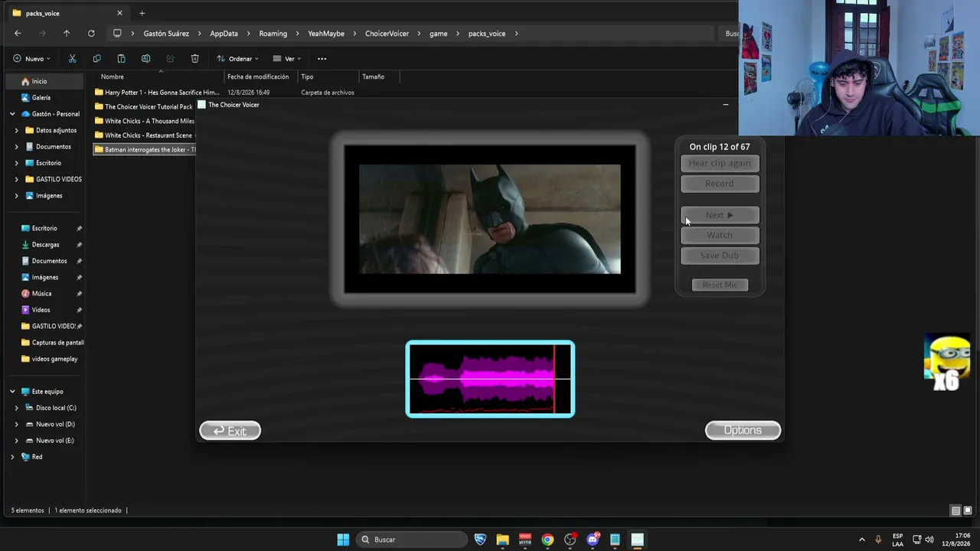Image resolution: width=980 pixels, height=551 pixels.
Task: Expand GASTILO VIDEOS under Gastón - Personal
Action: (x=17, y=179)
